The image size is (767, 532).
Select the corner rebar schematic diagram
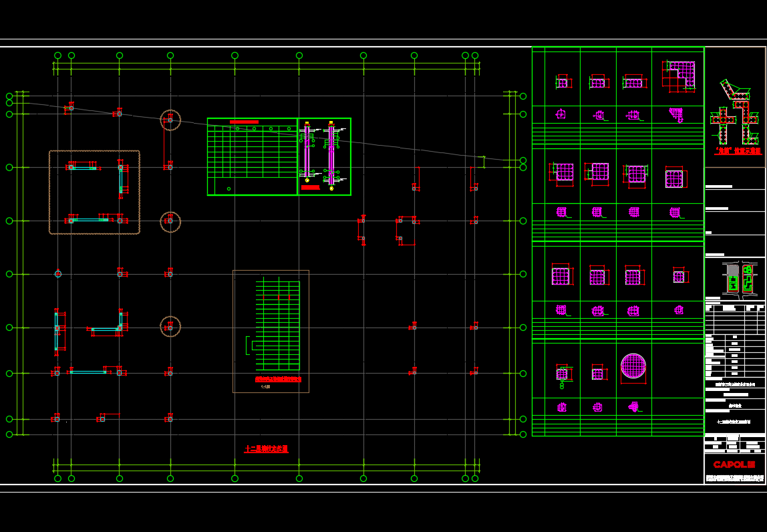click(734, 112)
